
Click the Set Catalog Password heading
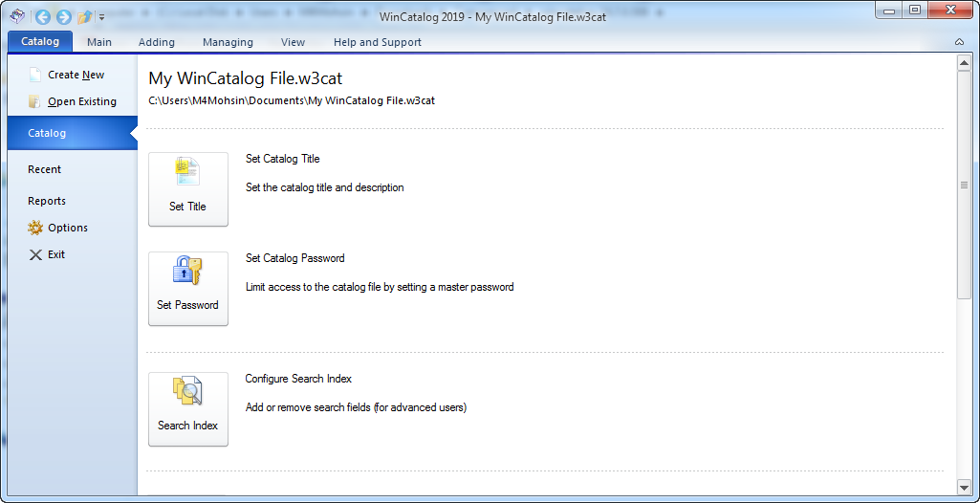click(295, 258)
